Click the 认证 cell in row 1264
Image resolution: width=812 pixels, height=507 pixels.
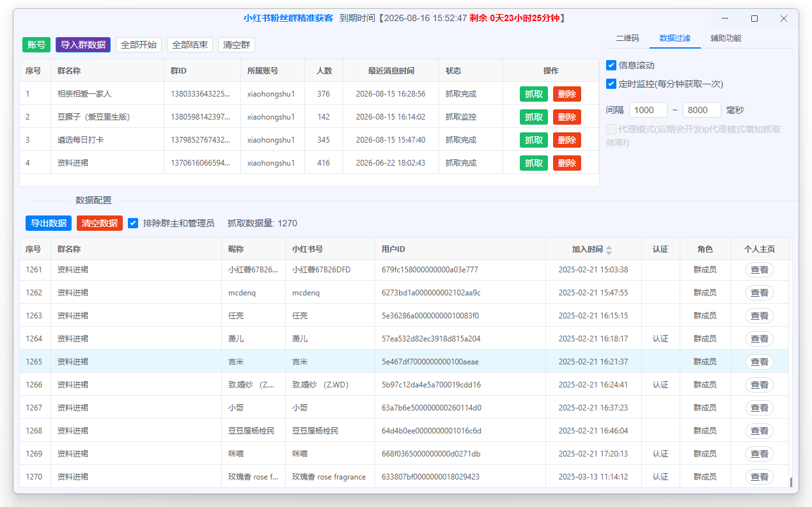click(660, 339)
